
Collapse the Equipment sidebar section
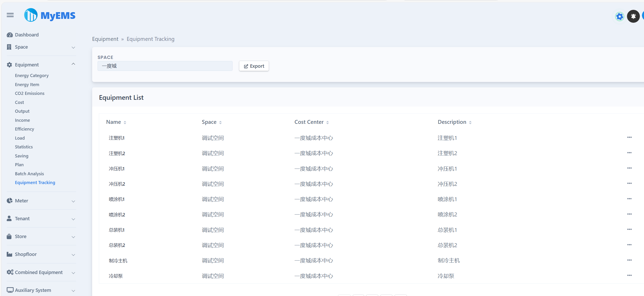[73, 64]
